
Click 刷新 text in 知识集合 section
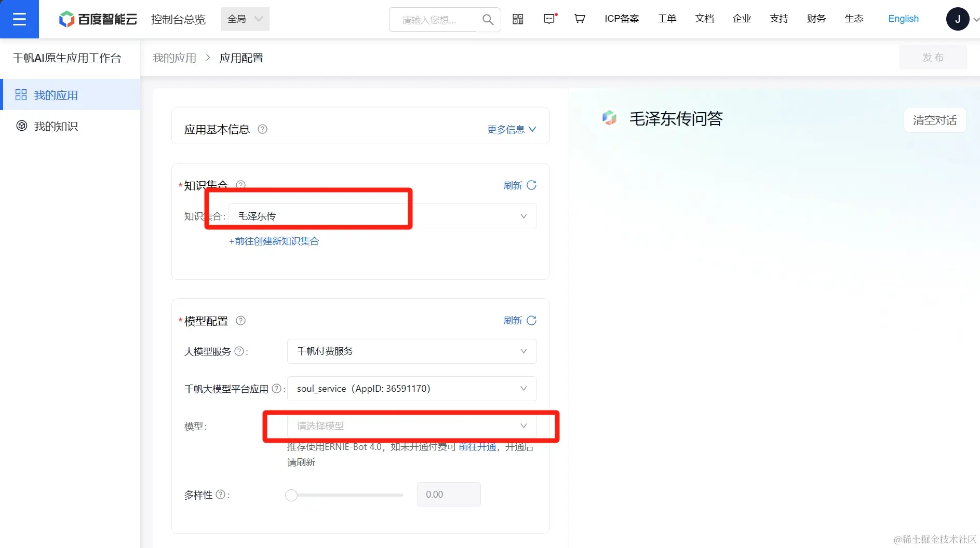[x=513, y=185]
